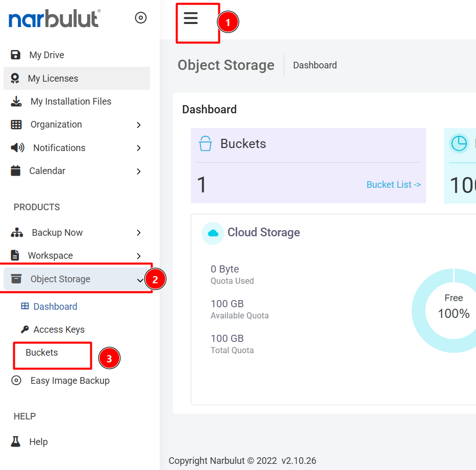Select the Backup Now product entry
Screen dimensions: 476x470
pos(57,233)
